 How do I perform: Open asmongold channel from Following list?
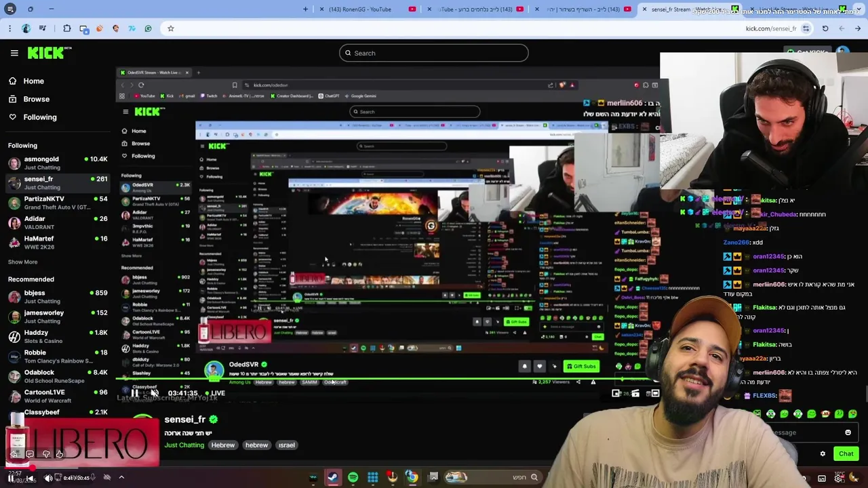57,163
